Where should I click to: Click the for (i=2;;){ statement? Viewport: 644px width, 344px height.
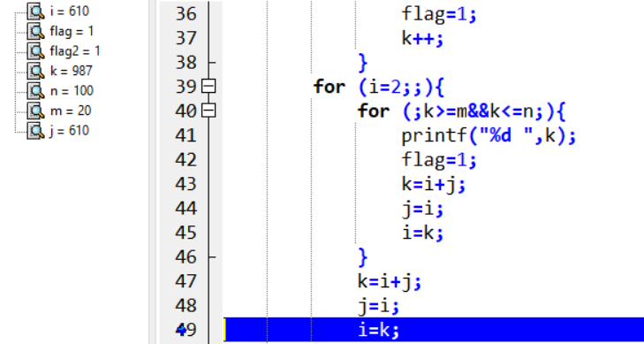tap(379, 88)
